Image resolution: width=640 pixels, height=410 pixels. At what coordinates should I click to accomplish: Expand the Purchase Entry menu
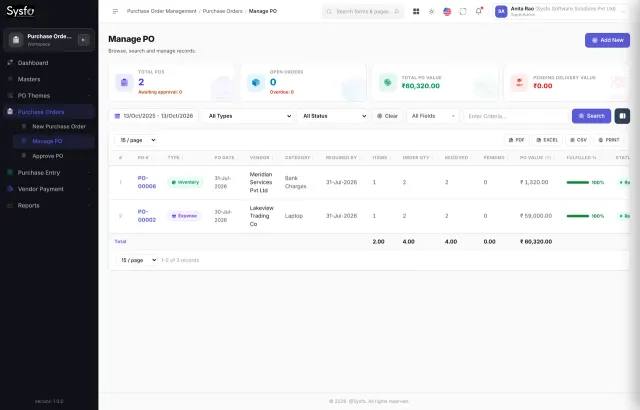tap(49, 173)
